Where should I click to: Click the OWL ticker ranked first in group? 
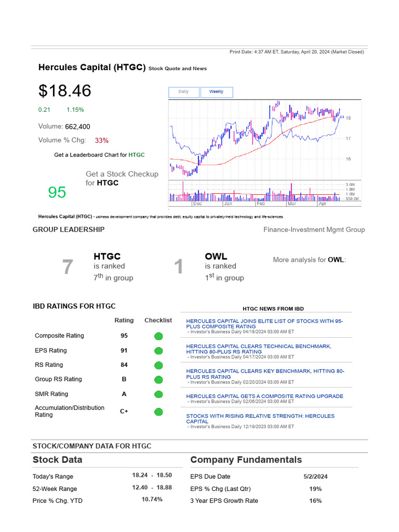pyautogui.click(x=216, y=256)
